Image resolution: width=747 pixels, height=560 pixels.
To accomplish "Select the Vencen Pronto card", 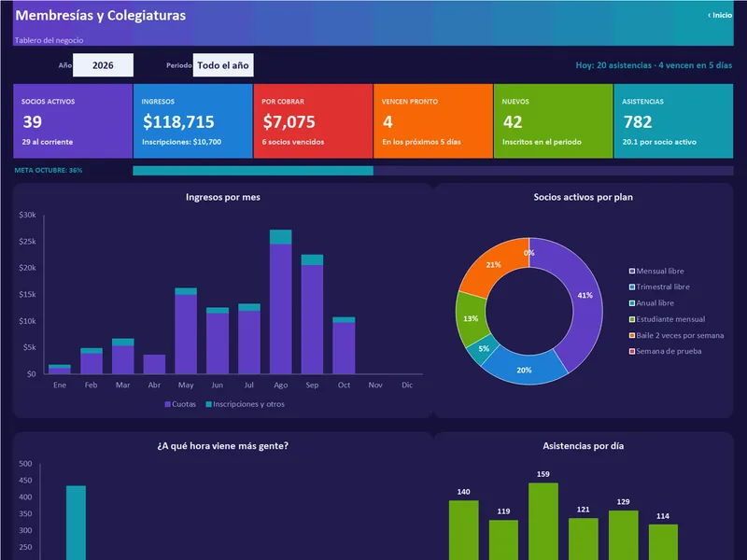I will [x=433, y=121].
